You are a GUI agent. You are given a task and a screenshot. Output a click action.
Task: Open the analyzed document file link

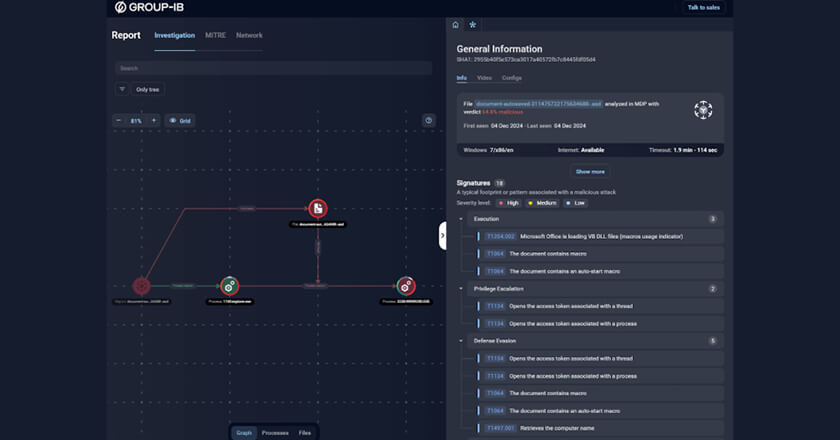point(538,104)
